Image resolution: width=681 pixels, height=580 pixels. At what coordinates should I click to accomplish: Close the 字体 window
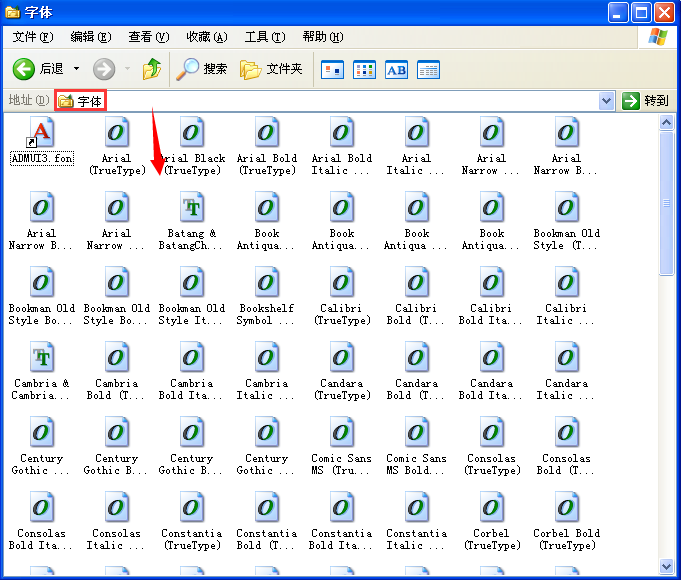[665, 13]
